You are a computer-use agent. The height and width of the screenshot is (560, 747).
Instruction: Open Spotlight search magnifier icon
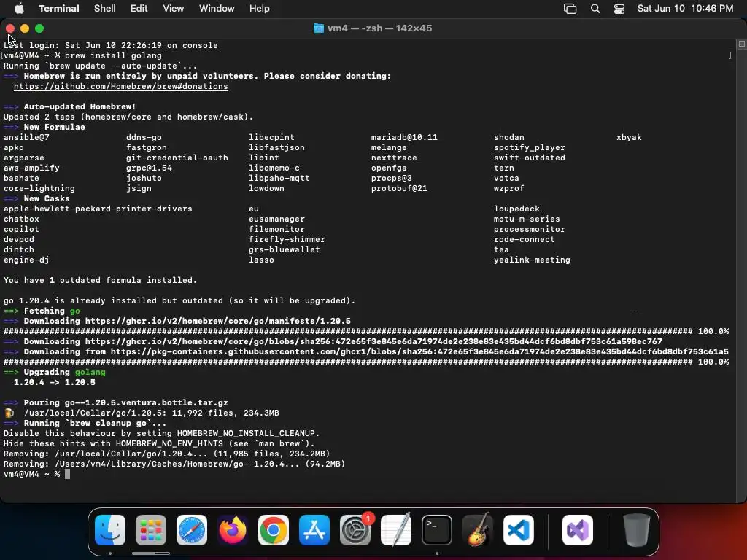(x=595, y=9)
